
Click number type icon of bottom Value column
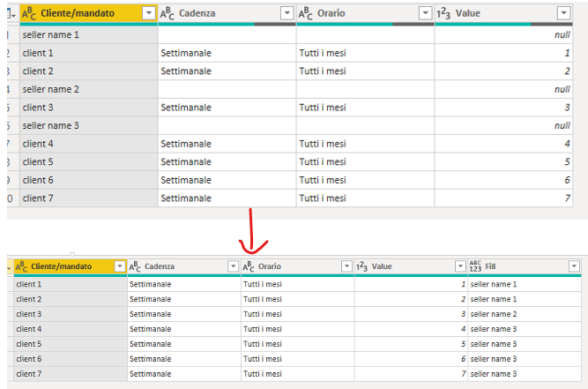pyautogui.click(x=361, y=266)
